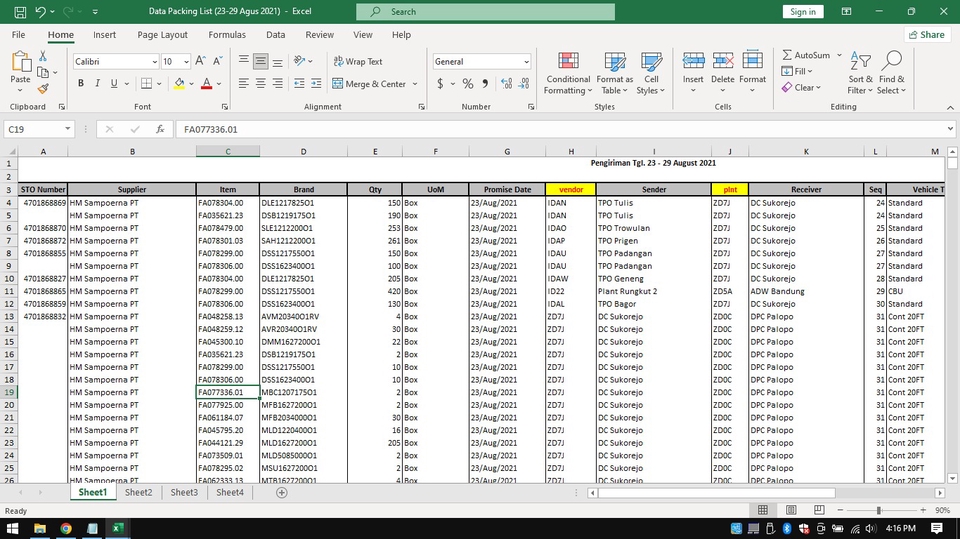Click the Cut scissors icon
This screenshot has width=960, height=539.
point(43,56)
